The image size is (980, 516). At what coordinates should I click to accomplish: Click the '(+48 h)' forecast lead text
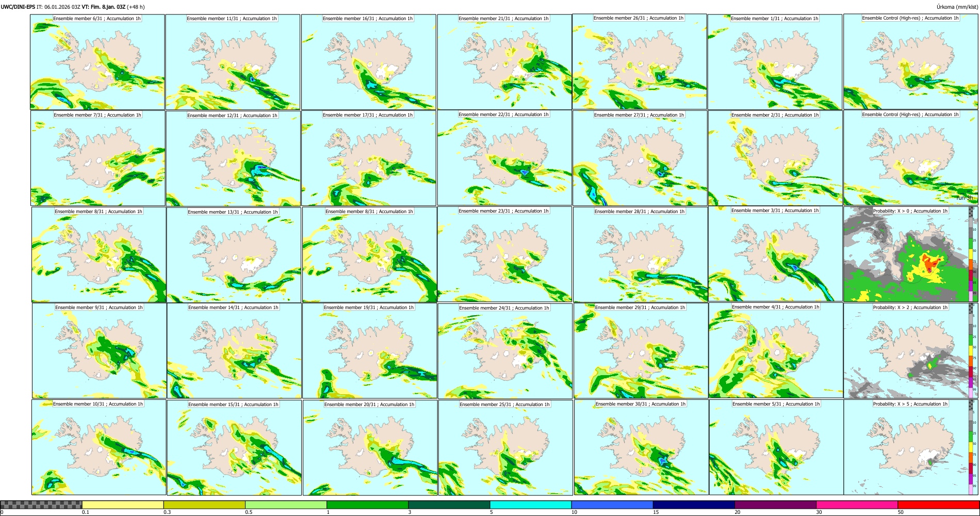point(136,7)
